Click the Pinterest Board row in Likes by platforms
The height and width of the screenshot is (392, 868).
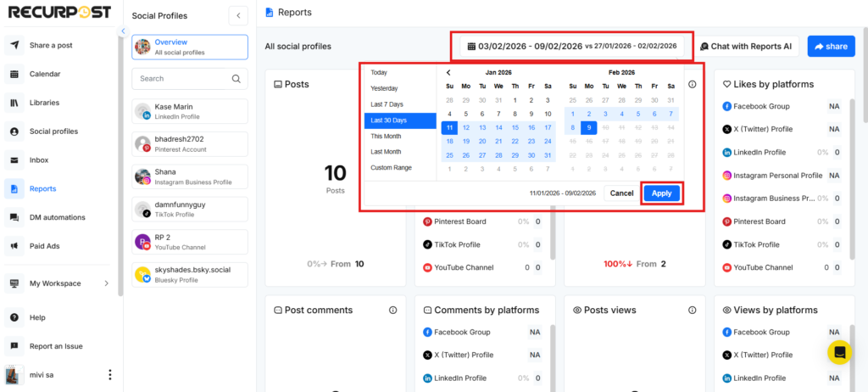[x=782, y=221]
